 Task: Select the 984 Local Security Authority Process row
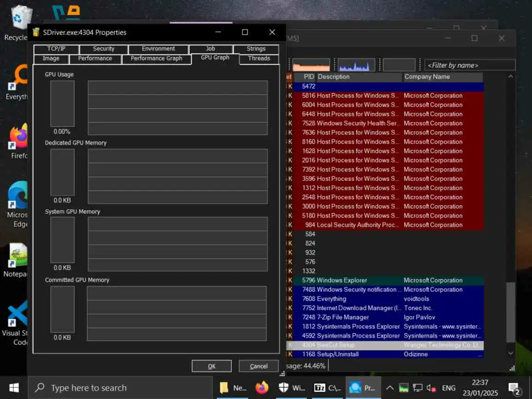pos(385,225)
